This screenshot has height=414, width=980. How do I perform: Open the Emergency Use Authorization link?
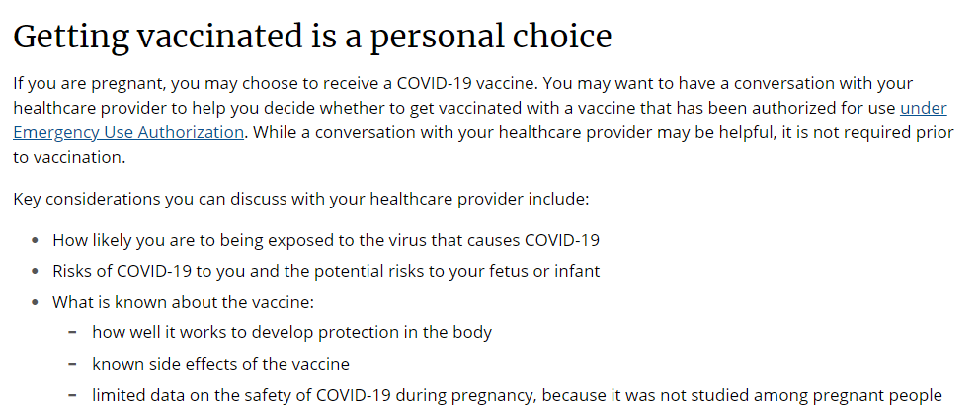(128, 132)
